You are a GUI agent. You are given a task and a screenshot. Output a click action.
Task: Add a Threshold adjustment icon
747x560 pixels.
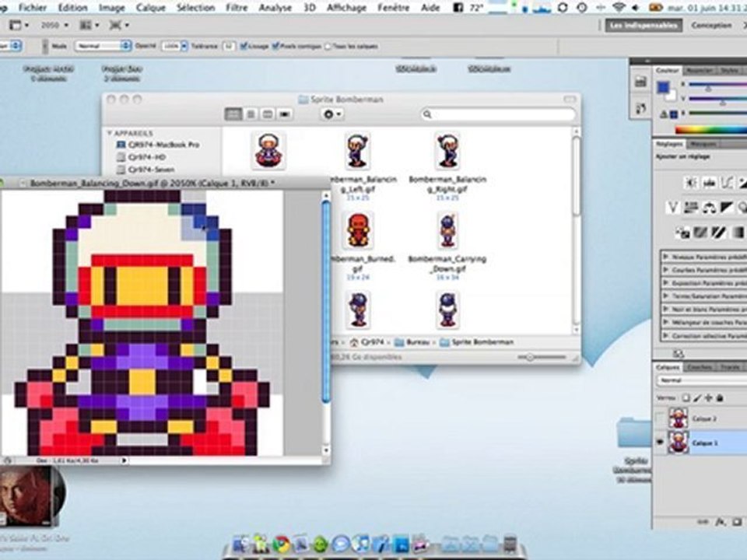718,233
